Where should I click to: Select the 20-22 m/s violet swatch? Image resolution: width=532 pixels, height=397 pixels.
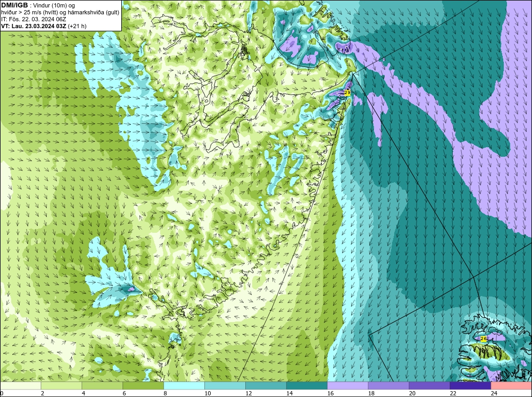(x=429, y=386)
